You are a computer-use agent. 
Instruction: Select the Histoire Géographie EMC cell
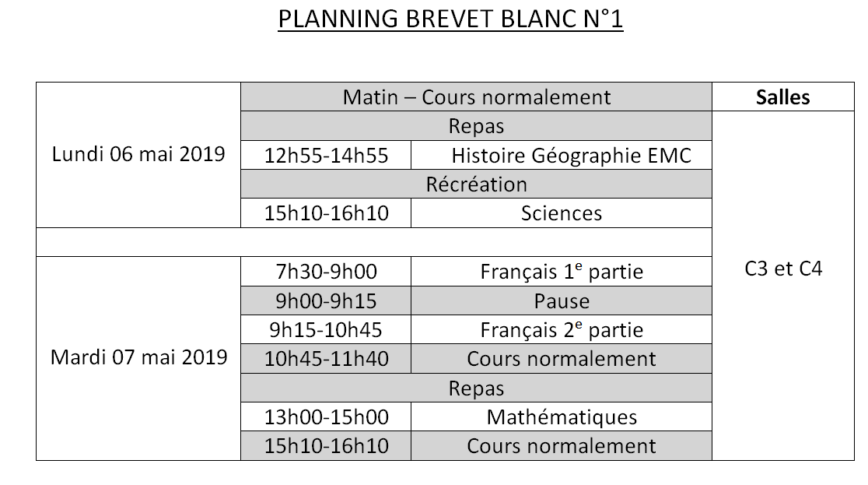click(x=561, y=156)
